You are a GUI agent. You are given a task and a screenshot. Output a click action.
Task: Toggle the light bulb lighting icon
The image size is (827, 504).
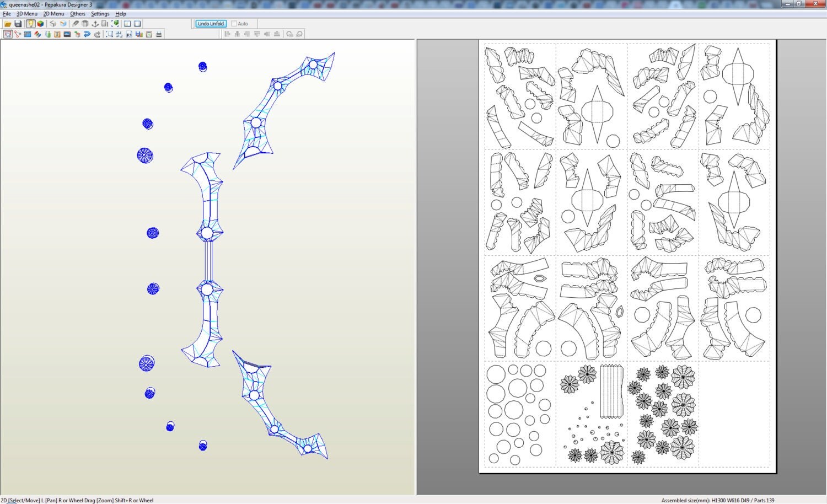click(30, 24)
